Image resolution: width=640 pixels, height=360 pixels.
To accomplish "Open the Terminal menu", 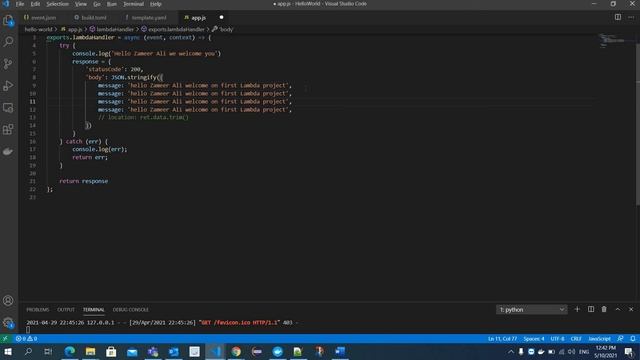I will tap(133, 4).
